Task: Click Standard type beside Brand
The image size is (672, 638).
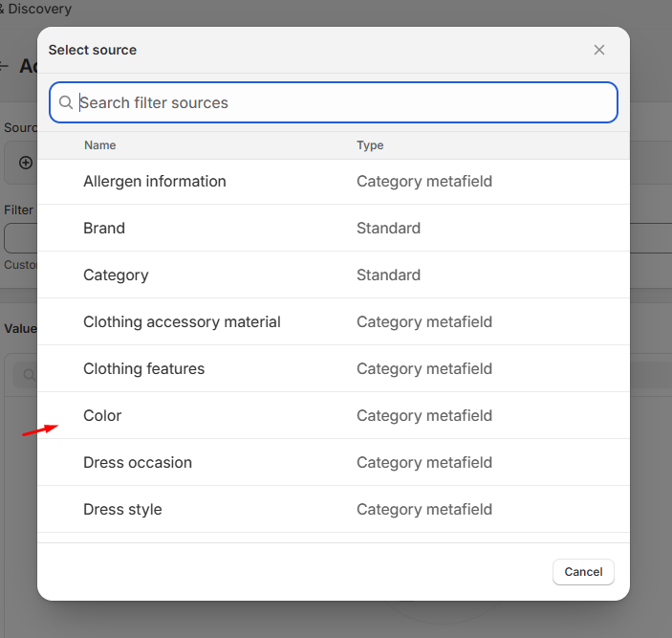Action: [x=388, y=229]
